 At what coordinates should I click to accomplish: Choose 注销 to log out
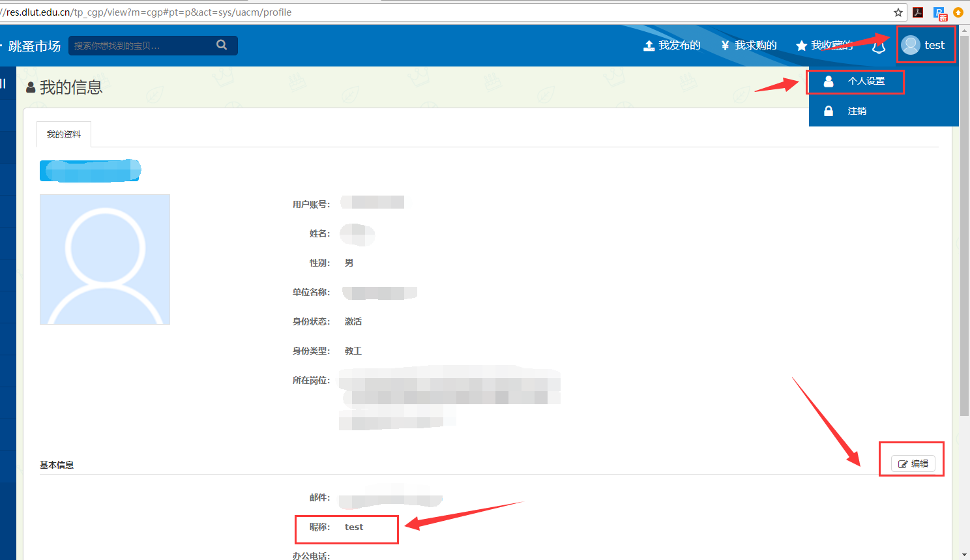coord(857,111)
